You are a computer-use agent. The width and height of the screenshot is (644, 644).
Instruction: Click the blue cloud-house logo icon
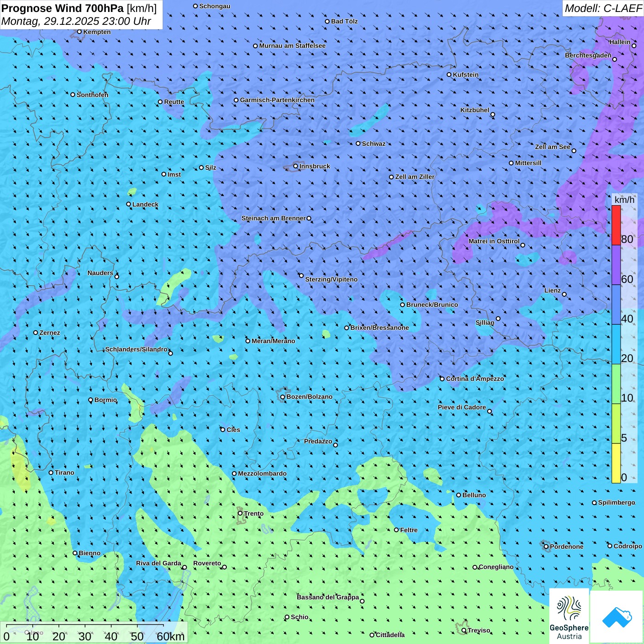click(x=617, y=617)
